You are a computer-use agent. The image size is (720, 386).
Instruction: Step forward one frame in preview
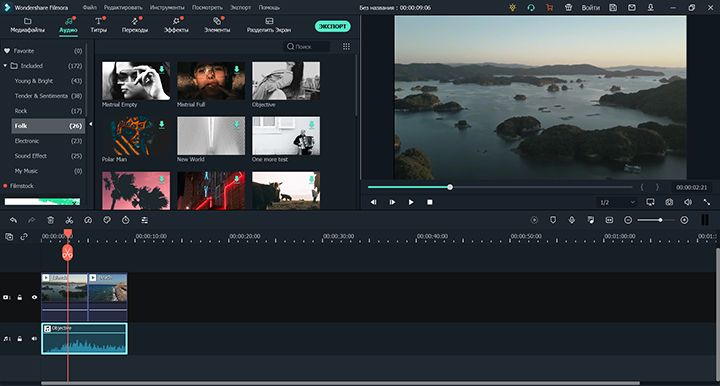point(392,202)
